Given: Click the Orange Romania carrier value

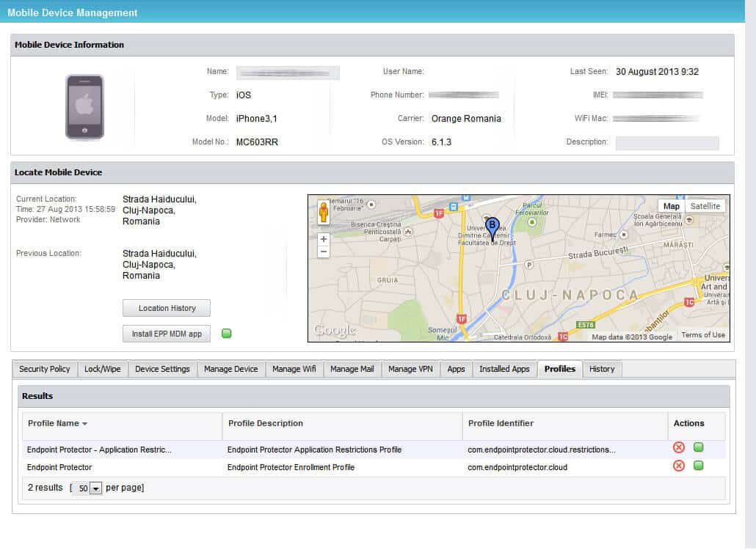Looking at the screenshot, I should pos(466,119).
